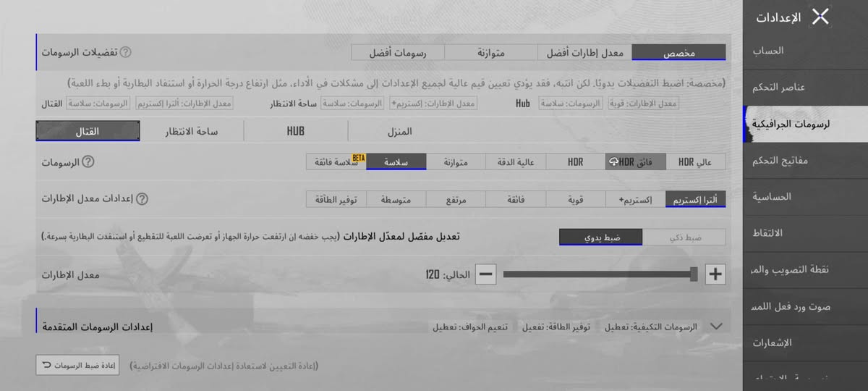
Task: Open help icon beside تفضيلات الرسومات
Action: coord(126,53)
